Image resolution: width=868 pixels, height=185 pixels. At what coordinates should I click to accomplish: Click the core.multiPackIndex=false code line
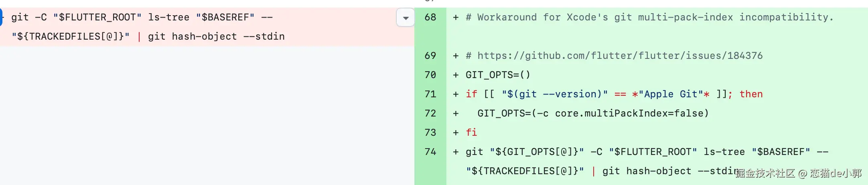coord(593,113)
